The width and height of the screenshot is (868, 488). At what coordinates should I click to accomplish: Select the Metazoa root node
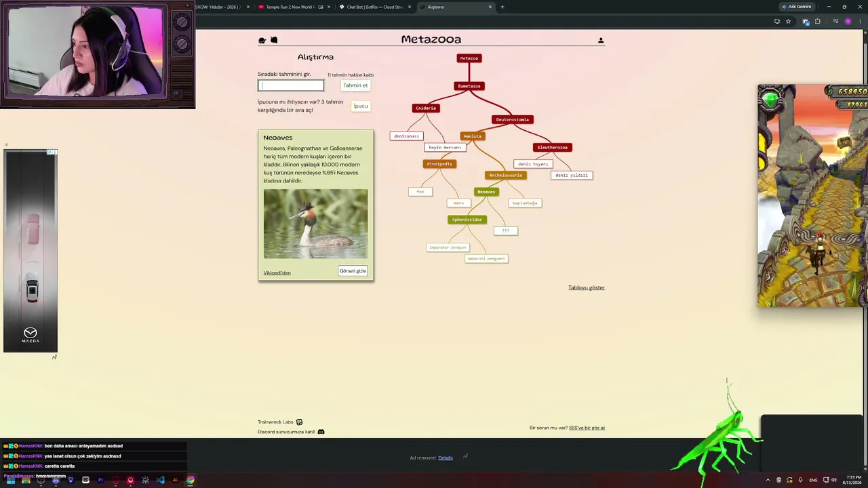click(x=469, y=58)
